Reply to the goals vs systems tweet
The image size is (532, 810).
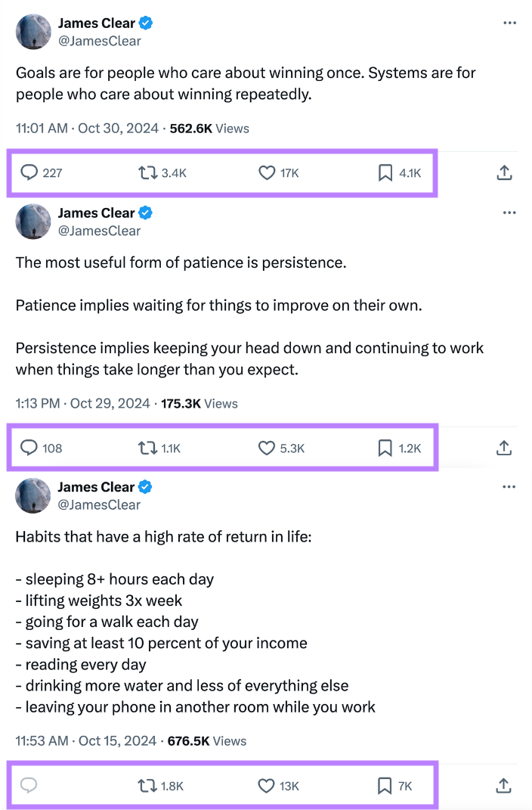[29, 172]
